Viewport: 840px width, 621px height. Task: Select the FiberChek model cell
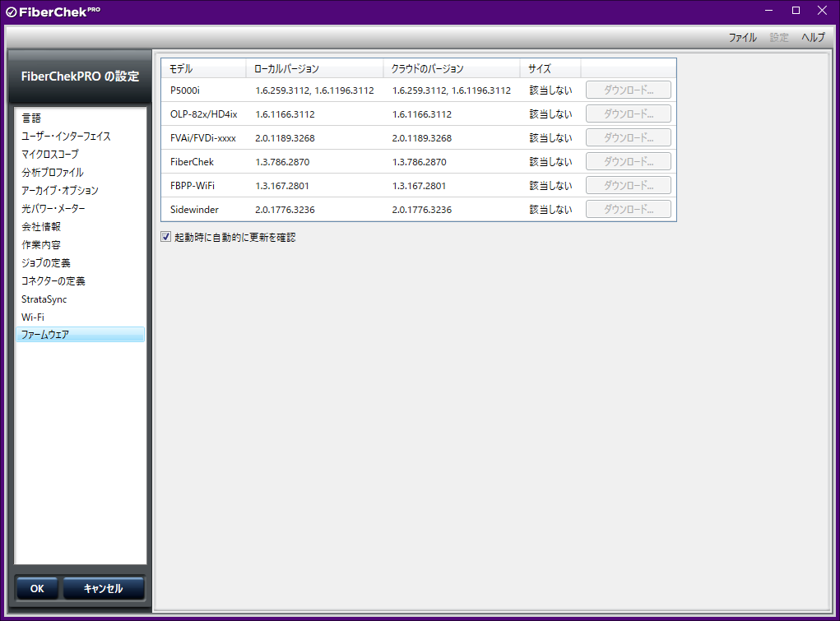[x=192, y=162]
